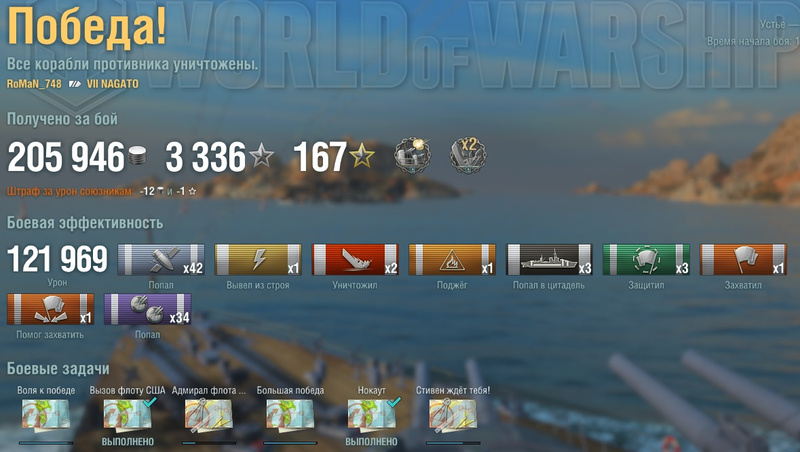Viewport: 800px width, 452px height.
Task: Click the progress bar under 'Воля к победе'
Action: (x=46, y=443)
